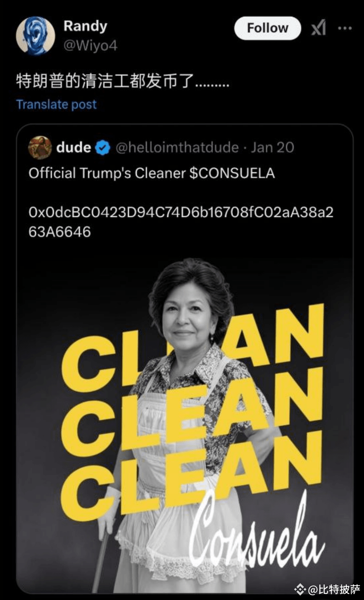Click the Chinese post text about Trump's cleaner
This screenshot has width=364, height=600.
[x=123, y=82]
